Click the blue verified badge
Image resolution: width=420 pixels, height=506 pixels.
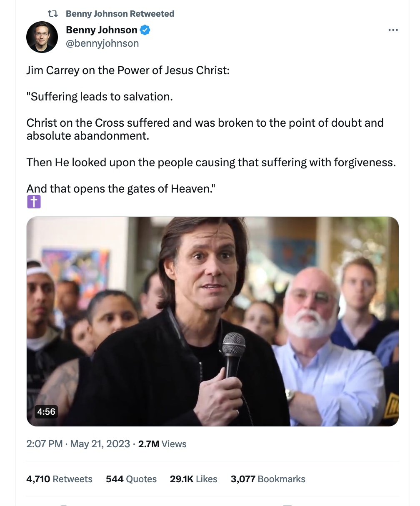coord(145,30)
